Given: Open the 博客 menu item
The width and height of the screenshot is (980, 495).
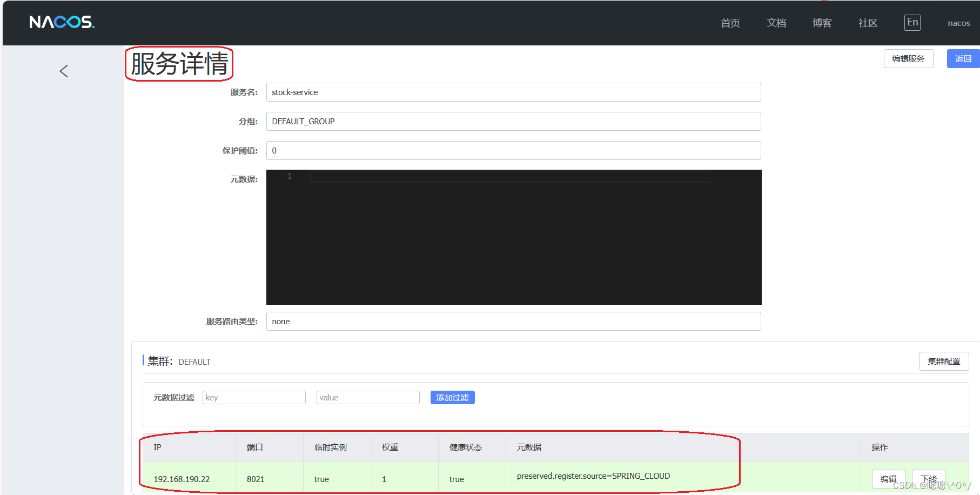Looking at the screenshot, I should [822, 23].
